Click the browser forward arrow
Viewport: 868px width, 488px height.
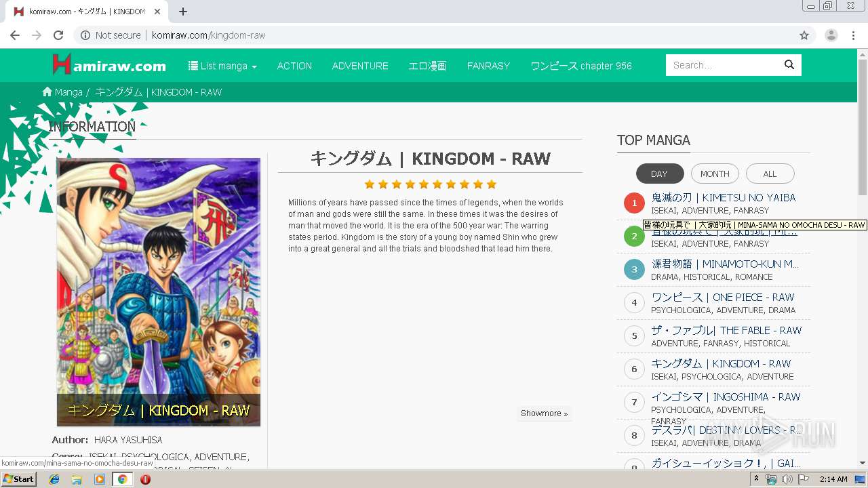pos(37,35)
